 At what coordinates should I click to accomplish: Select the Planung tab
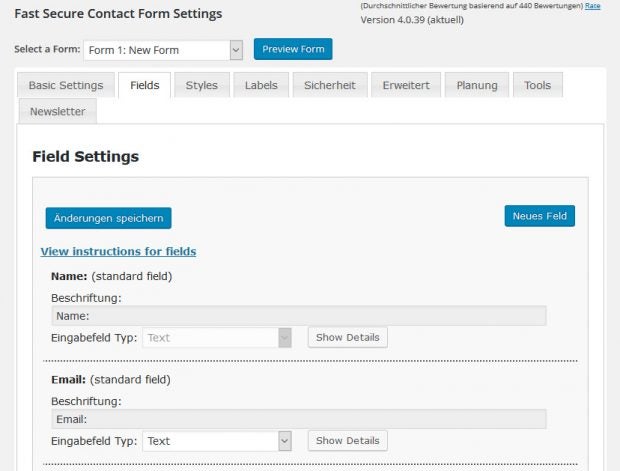(477, 85)
